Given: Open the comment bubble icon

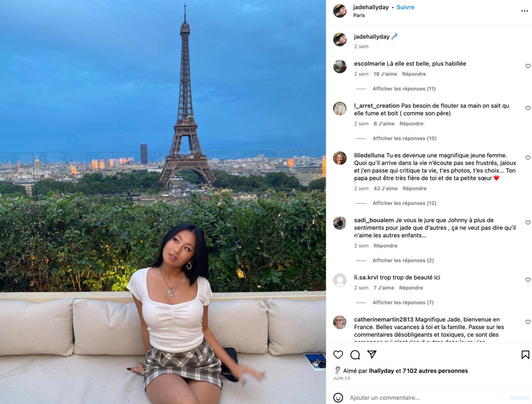Looking at the screenshot, I should pyautogui.click(x=355, y=355).
